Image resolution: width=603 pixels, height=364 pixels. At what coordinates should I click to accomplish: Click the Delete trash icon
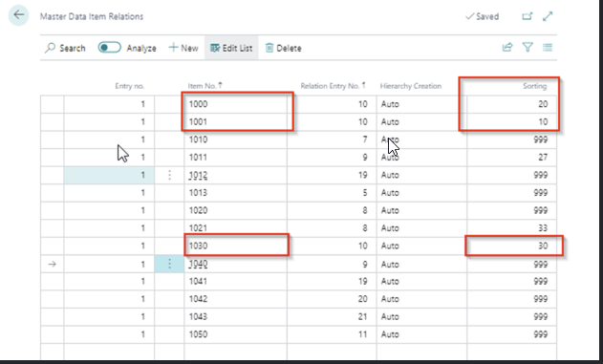pos(269,48)
